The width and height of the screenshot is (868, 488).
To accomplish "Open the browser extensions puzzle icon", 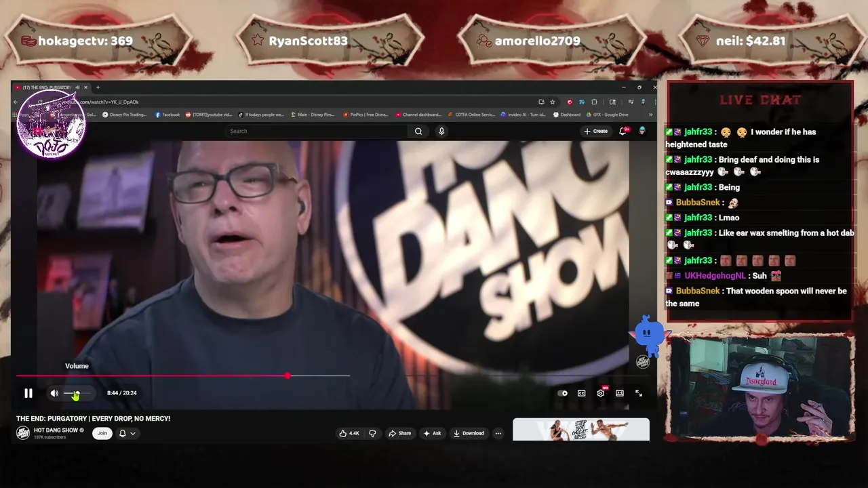I will coord(594,102).
